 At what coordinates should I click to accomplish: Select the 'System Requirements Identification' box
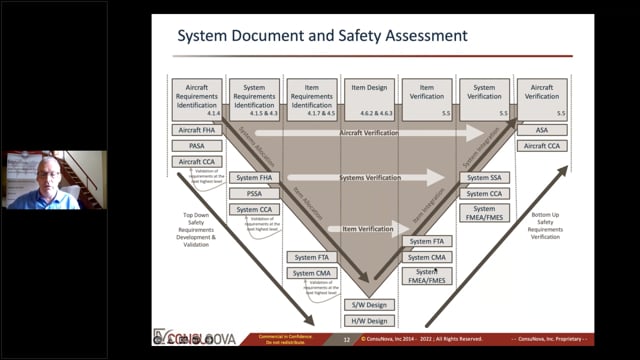tap(254, 100)
